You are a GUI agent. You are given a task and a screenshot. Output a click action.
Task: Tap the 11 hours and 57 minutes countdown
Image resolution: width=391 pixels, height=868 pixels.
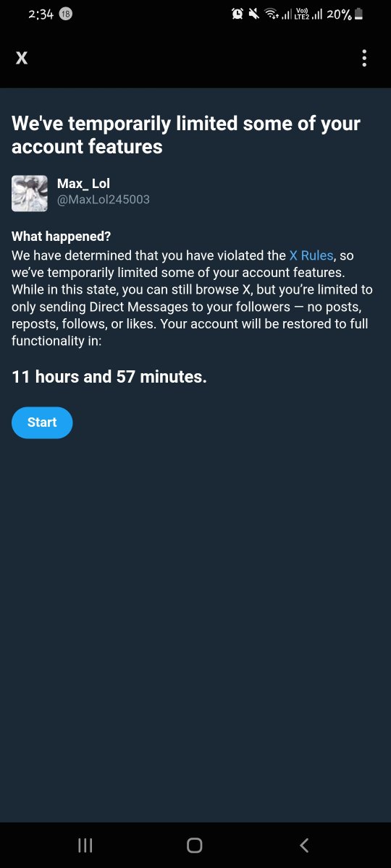coord(109,377)
